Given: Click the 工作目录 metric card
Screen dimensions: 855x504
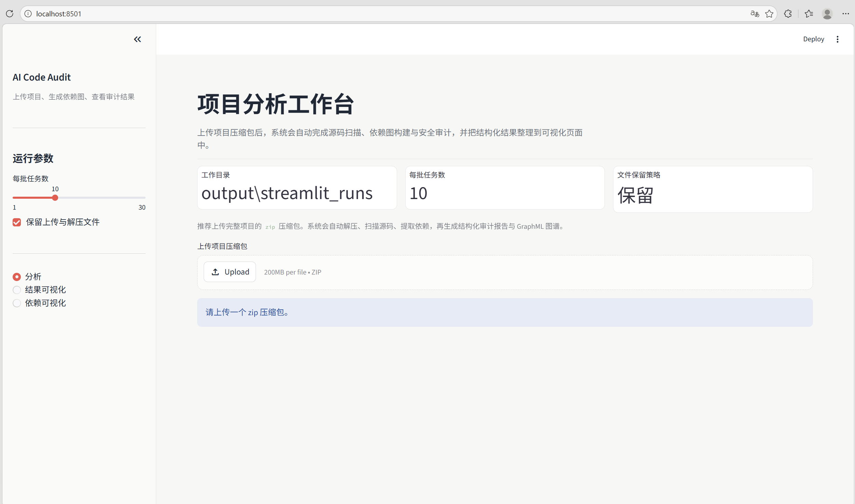Looking at the screenshot, I should [x=297, y=188].
